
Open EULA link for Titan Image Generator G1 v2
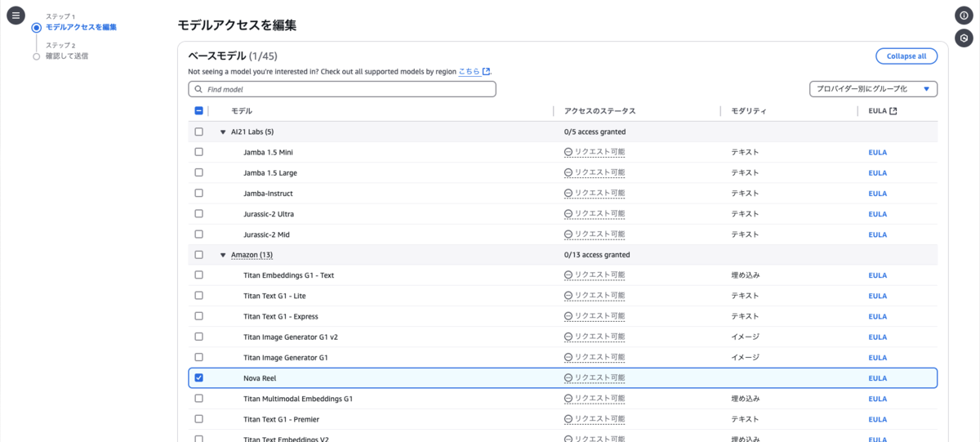point(877,337)
